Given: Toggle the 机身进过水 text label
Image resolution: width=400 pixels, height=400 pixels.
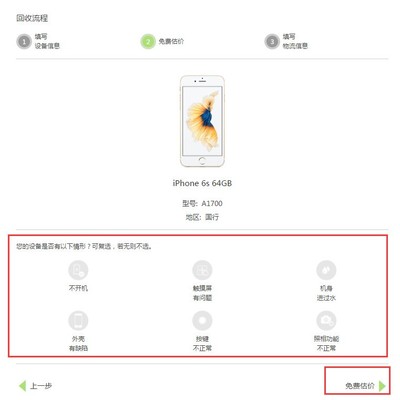Looking at the screenshot, I should (x=326, y=293).
